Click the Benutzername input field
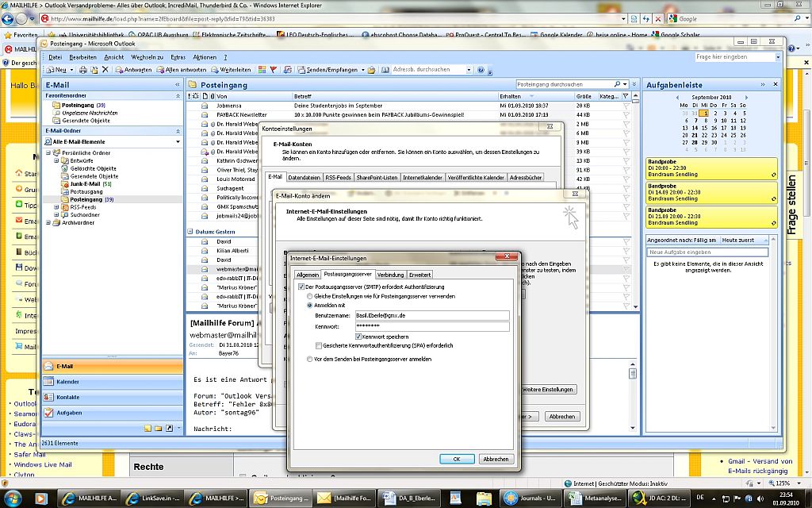 point(432,315)
